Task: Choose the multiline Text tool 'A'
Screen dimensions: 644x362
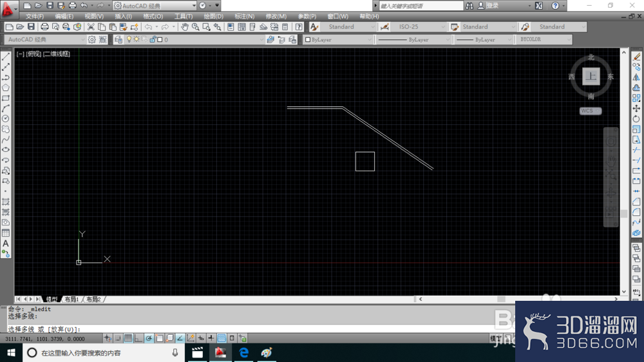Action: click(6, 243)
